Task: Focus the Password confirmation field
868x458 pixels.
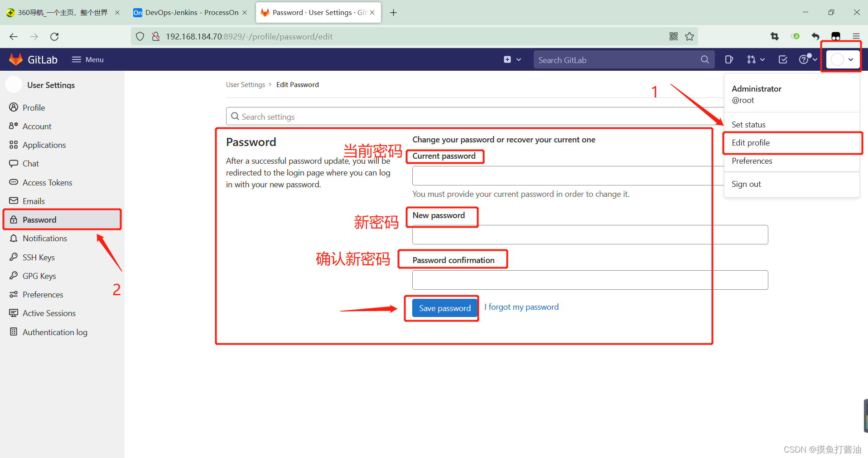Action: click(590, 280)
